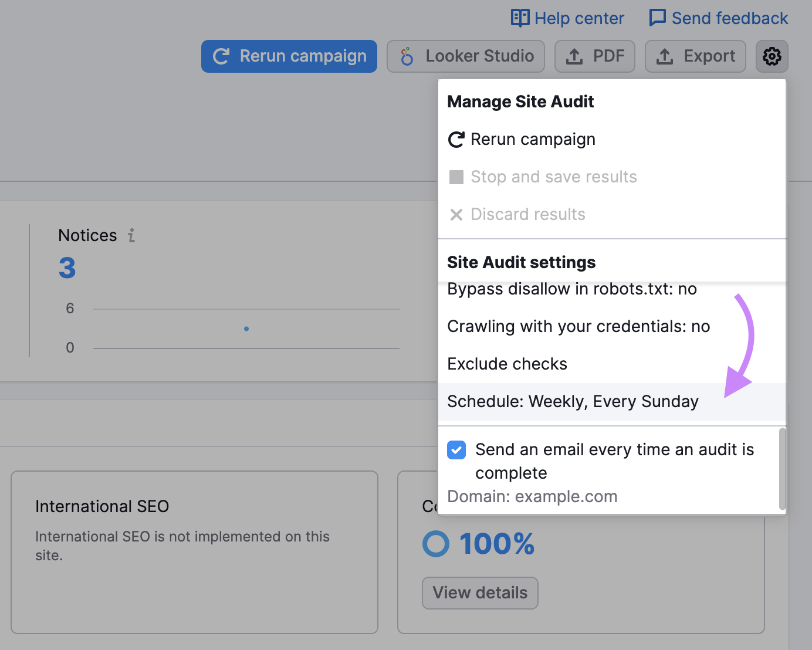The image size is (812, 650).
Task: Open Bypass disallow in robots.txt setting
Action: click(571, 289)
